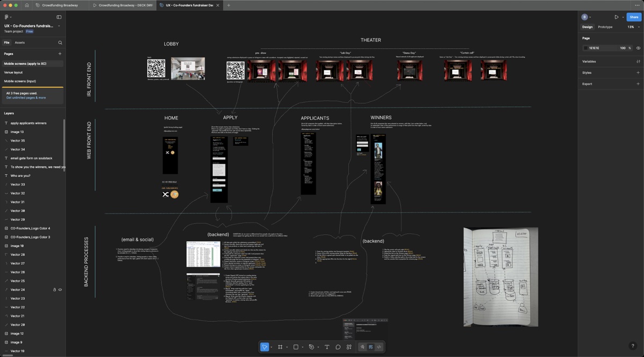Add a new page with plus icon
The width and height of the screenshot is (644, 357).
click(x=60, y=54)
